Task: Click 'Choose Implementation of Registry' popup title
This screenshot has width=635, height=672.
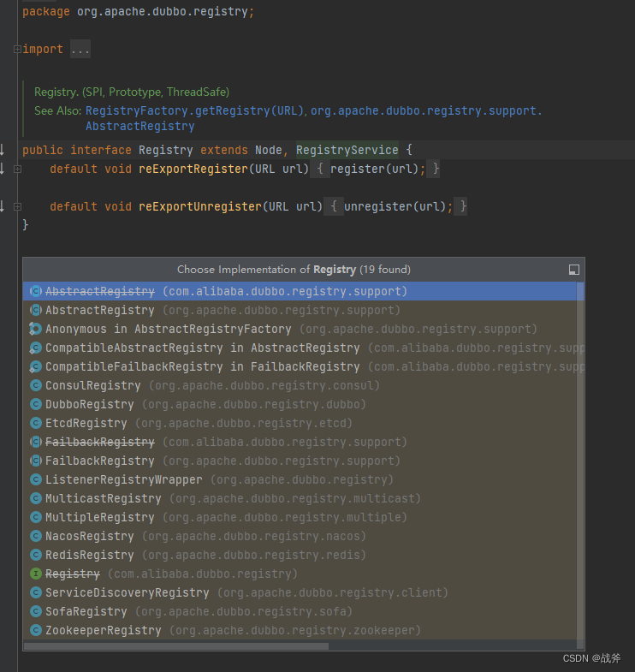Action: pos(294,270)
